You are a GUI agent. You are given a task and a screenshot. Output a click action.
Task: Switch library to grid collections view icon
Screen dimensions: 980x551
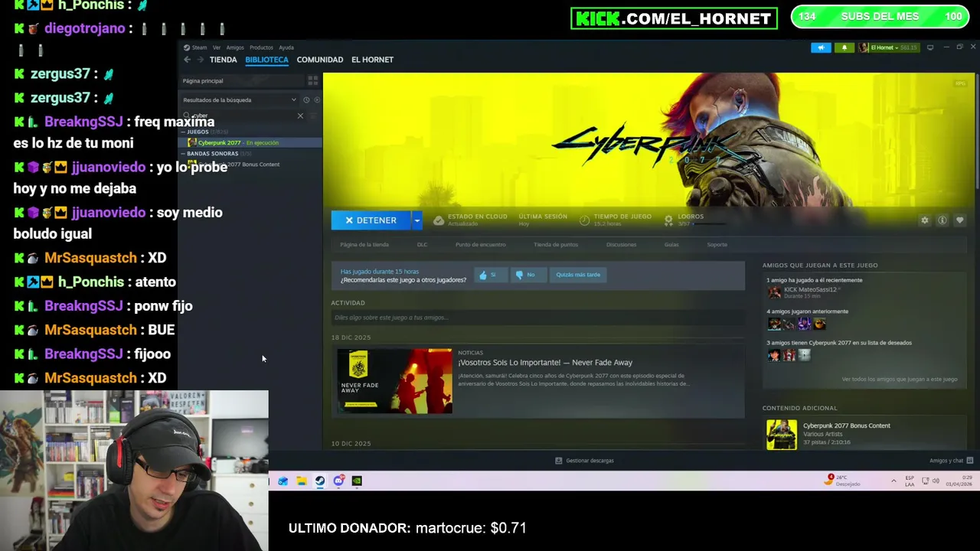312,80
